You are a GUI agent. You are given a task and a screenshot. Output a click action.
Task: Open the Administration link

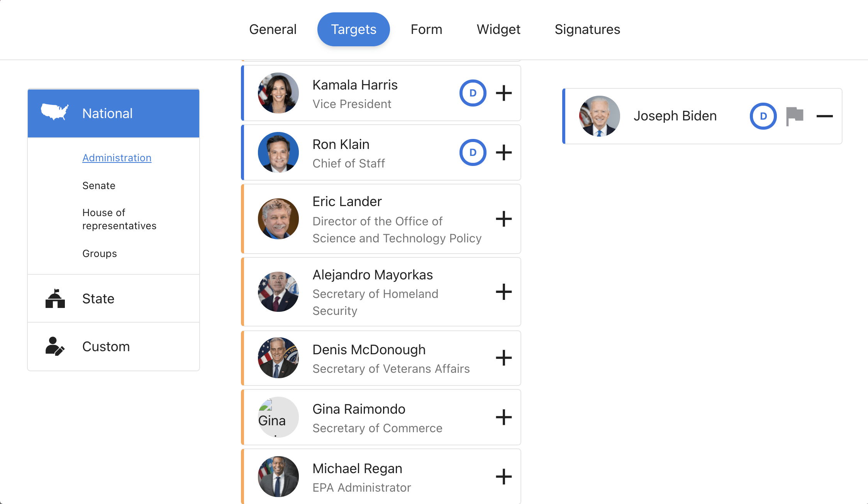[x=117, y=158]
